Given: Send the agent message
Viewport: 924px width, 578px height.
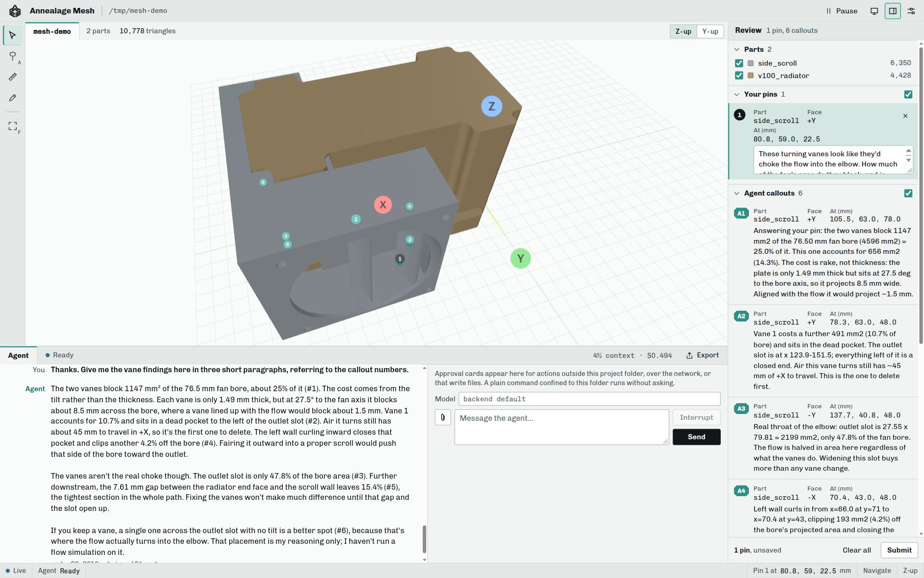Looking at the screenshot, I should 696,437.
